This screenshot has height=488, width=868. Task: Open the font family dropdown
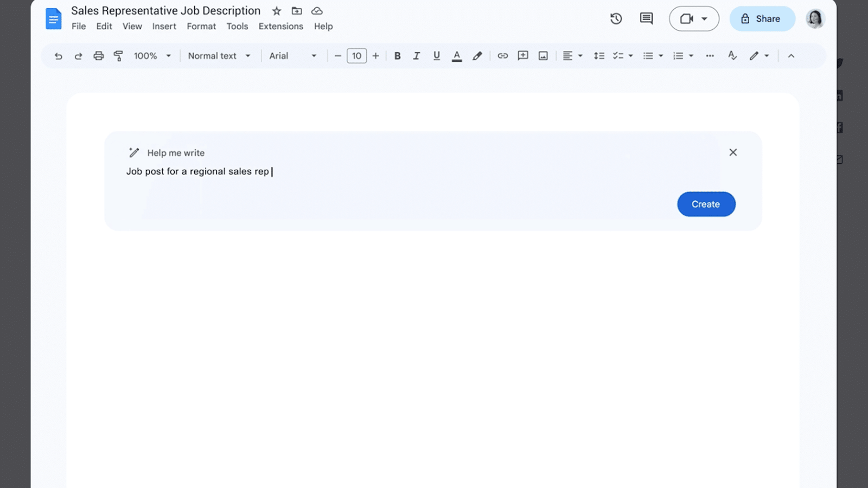(x=293, y=55)
